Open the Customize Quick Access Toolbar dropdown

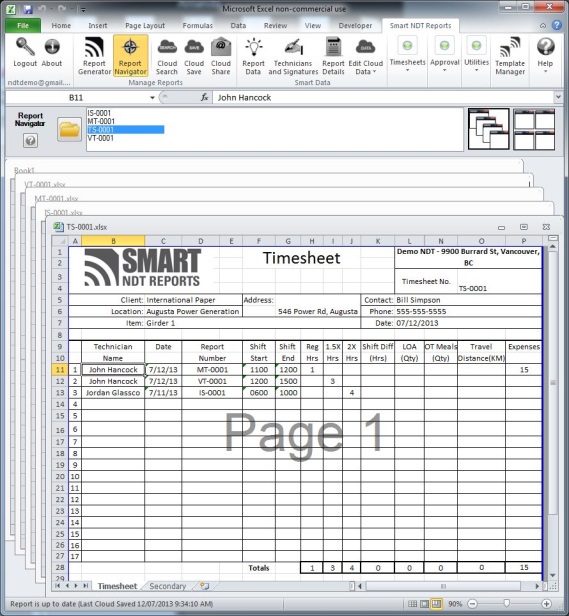pyautogui.click(x=83, y=9)
